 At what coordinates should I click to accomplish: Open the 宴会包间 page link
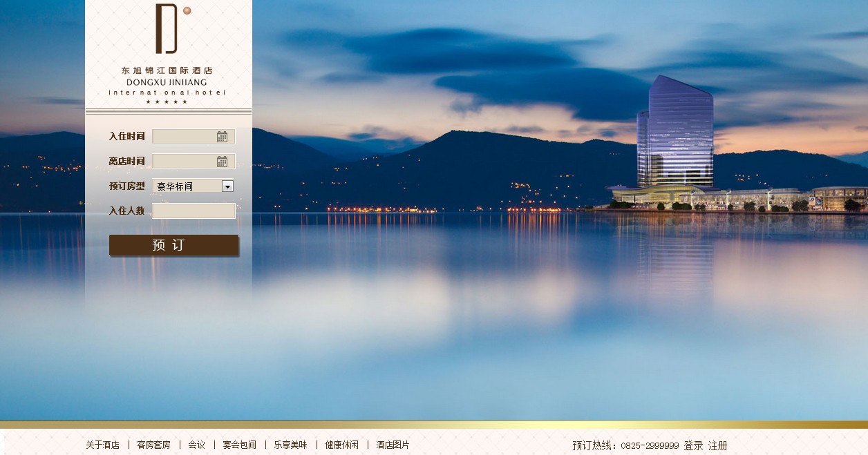239,445
